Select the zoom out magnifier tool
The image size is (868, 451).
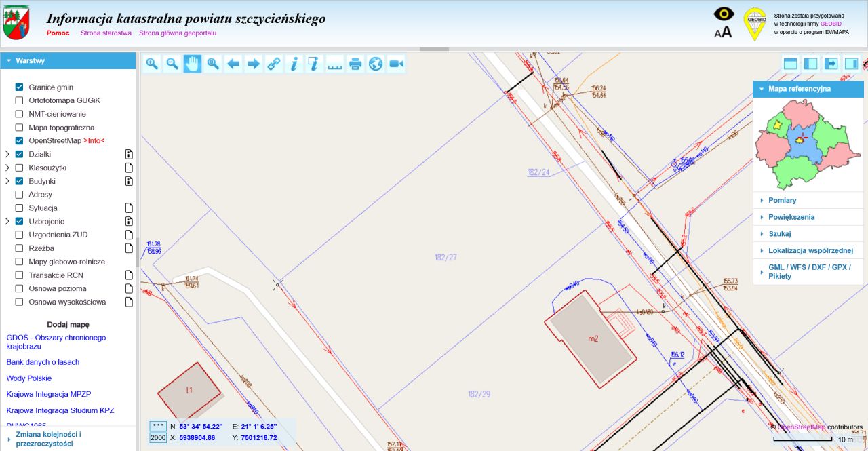172,64
